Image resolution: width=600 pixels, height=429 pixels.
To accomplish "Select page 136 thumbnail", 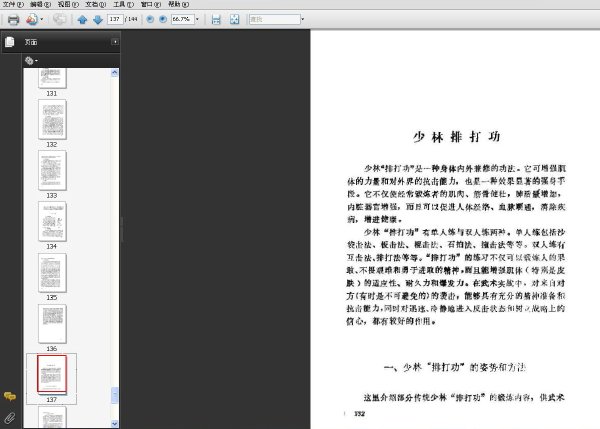I will tap(52, 324).
